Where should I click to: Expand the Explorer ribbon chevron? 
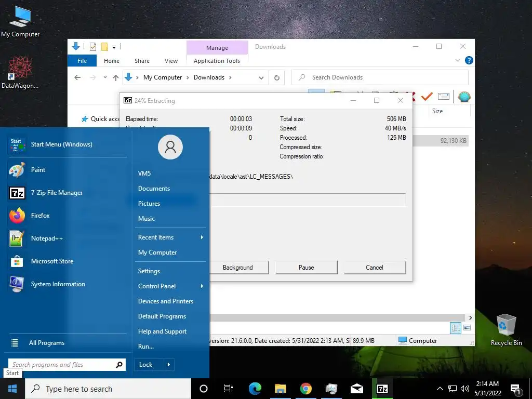(x=458, y=60)
